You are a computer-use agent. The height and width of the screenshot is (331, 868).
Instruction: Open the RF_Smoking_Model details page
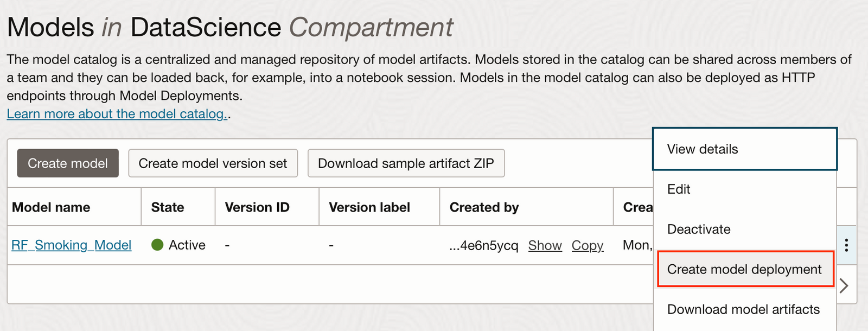pos(71,245)
